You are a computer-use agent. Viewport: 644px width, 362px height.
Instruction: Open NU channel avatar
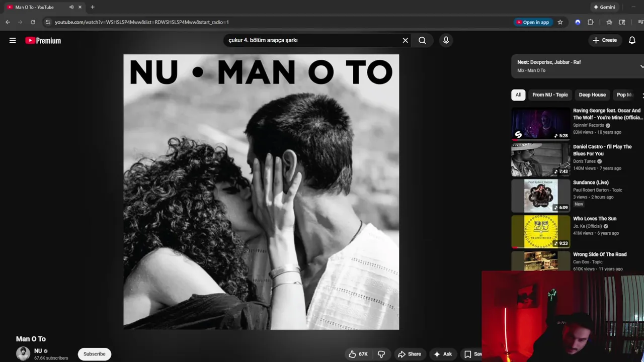point(23,354)
